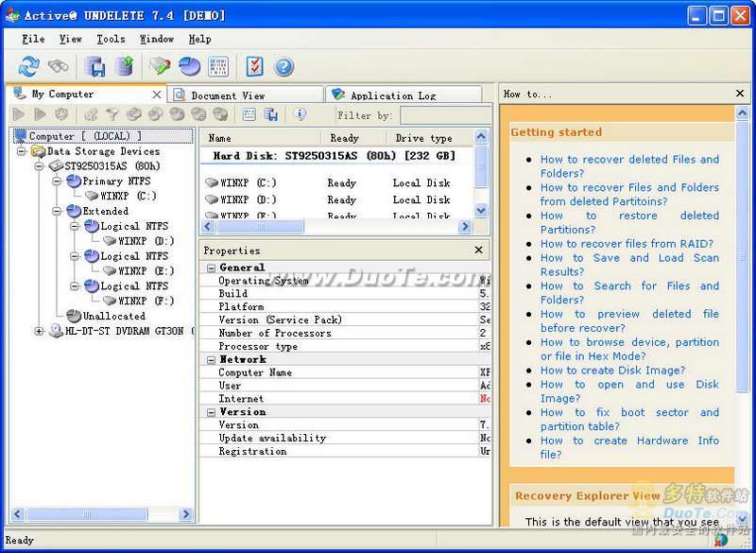Screen dimensions: 756x553
Task: Click the blue pie partition icon
Action: pos(190,66)
